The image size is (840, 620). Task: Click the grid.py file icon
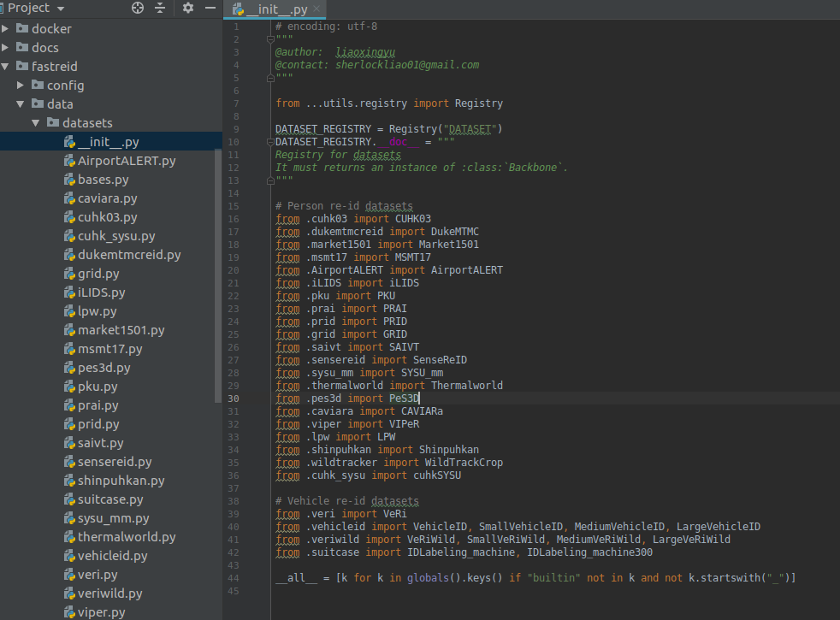(69, 274)
